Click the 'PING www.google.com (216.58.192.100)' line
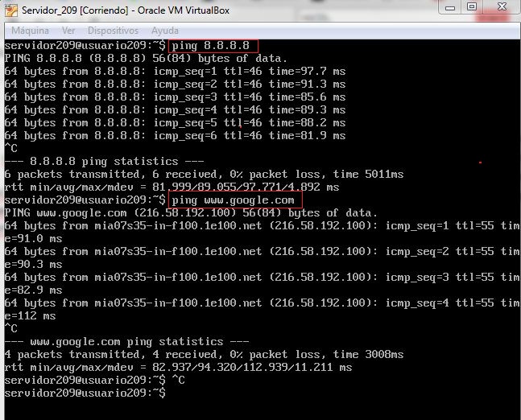 click(x=191, y=212)
